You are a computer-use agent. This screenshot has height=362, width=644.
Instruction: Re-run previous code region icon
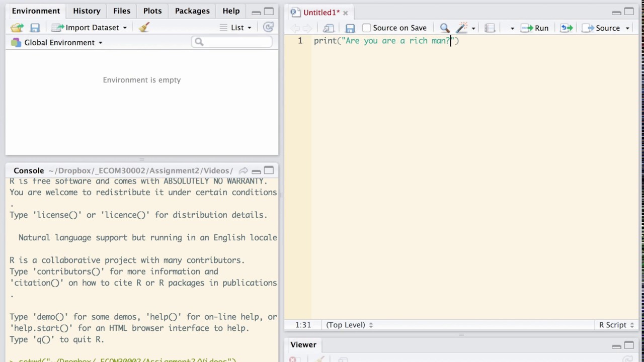(567, 28)
